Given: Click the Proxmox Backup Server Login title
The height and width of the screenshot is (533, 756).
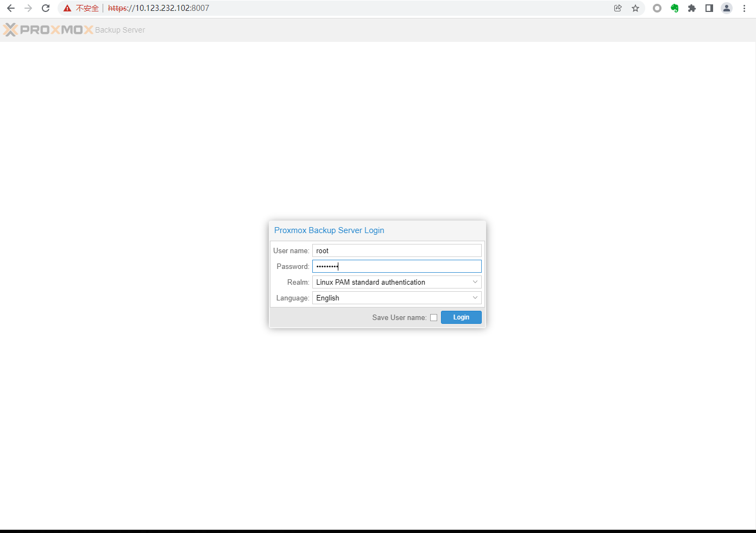Looking at the screenshot, I should (x=329, y=230).
